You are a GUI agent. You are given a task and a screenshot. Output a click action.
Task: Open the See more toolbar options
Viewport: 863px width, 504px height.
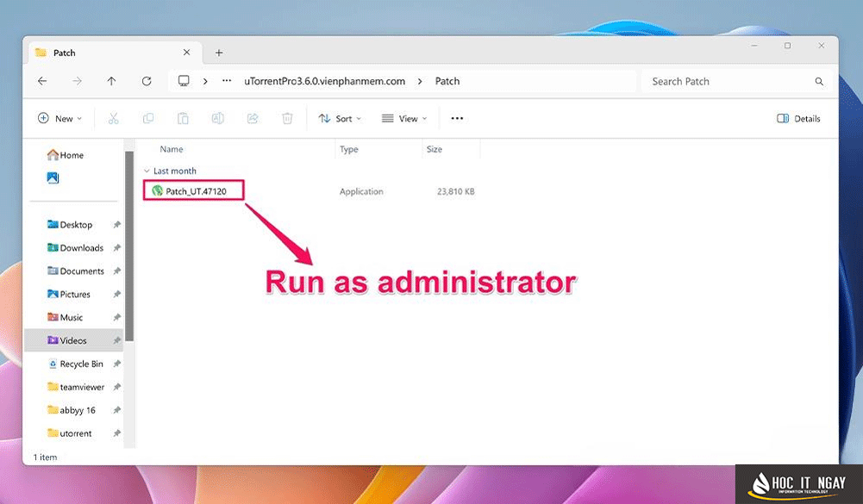pos(457,118)
